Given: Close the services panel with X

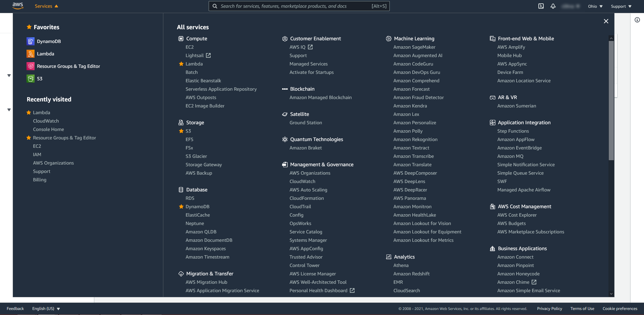Looking at the screenshot, I should pyautogui.click(x=606, y=21).
